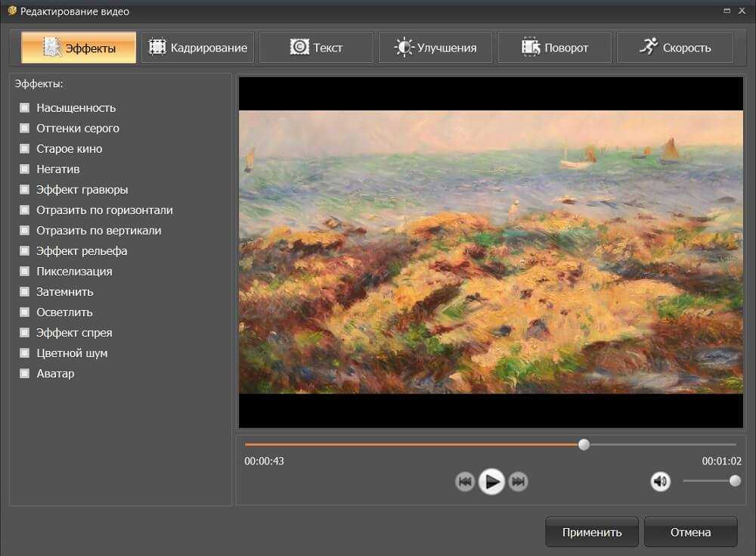This screenshot has height=556, width=756.
Task: Enable the Насыщенность effect checkbox
Action: (25, 107)
